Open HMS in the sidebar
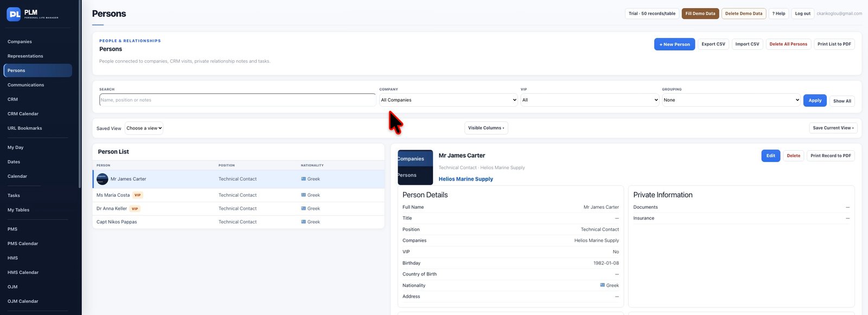The width and height of the screenshot is (868, 315). (12, 258)
